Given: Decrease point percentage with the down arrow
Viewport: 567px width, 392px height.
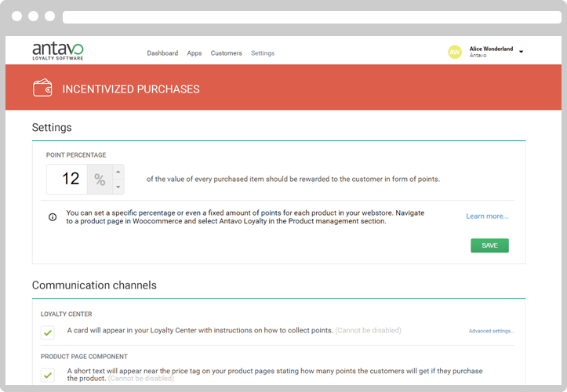Looking at the screenshot, I should tap(118, 187).
